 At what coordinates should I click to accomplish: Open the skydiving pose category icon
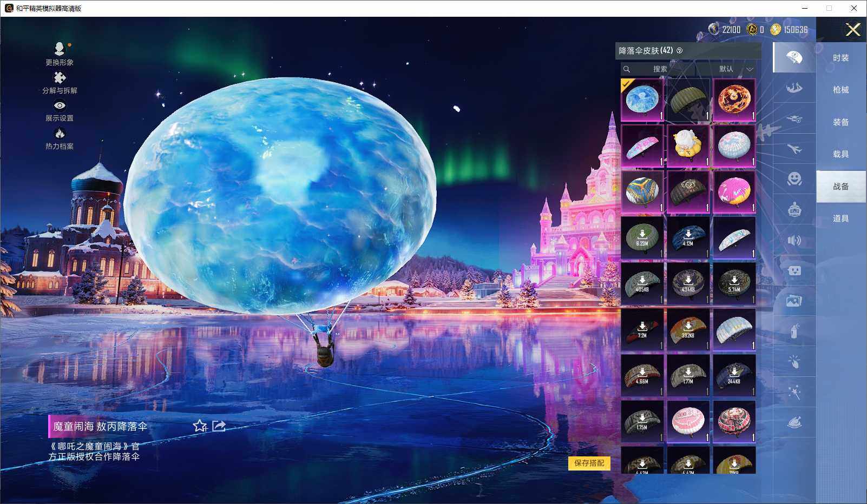click(x=794, y=88)
